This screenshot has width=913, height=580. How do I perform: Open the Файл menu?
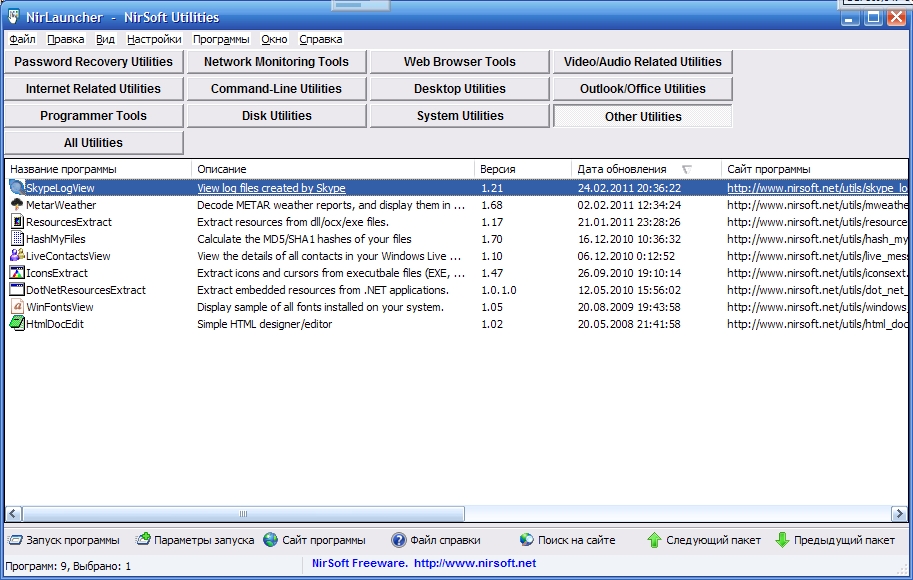pos(22,39)
